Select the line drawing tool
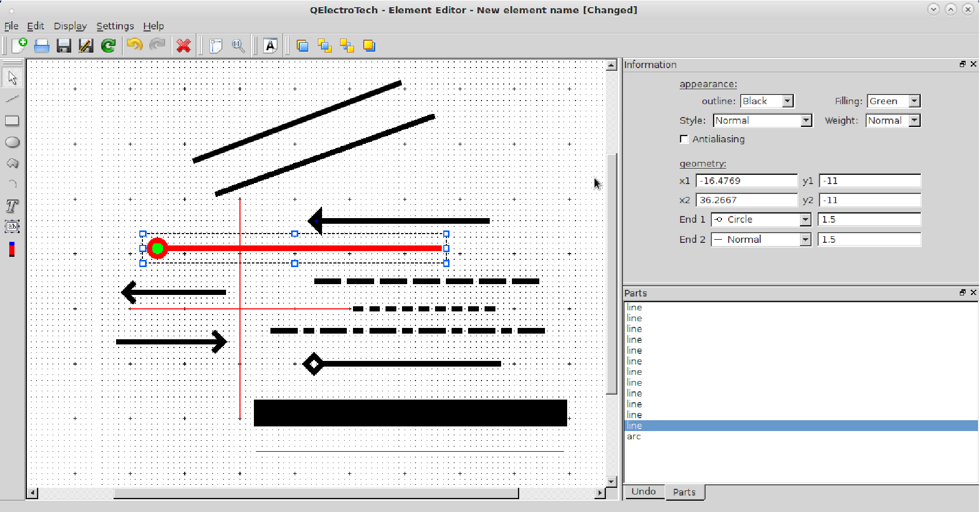980x512 pixels. tap(12, 99)
